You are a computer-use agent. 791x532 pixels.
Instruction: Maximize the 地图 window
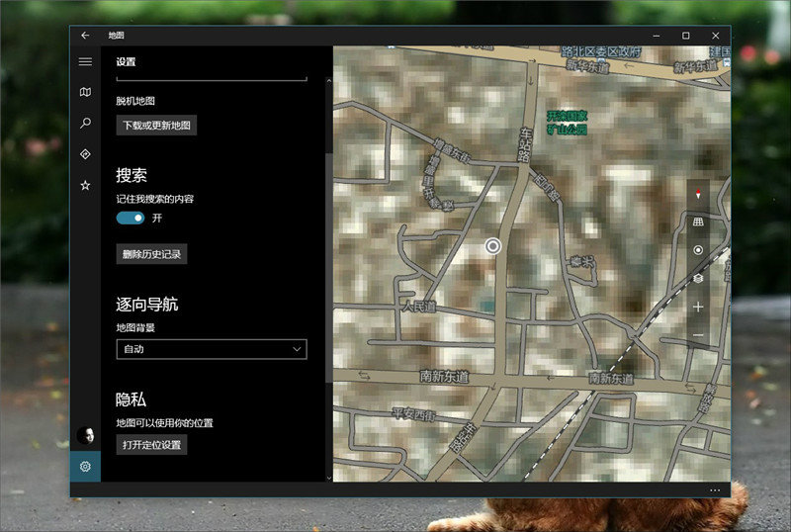coord(685,36)
